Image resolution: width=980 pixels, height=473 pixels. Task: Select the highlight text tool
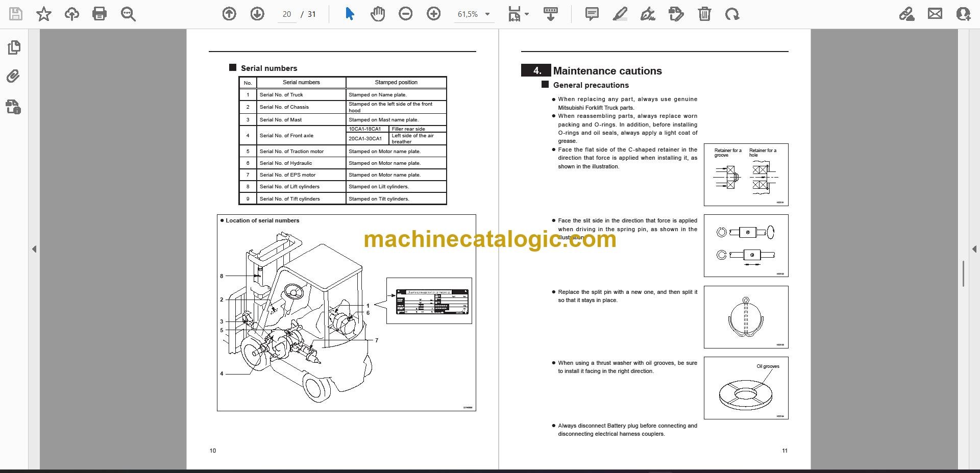click(x=620, y=14)
